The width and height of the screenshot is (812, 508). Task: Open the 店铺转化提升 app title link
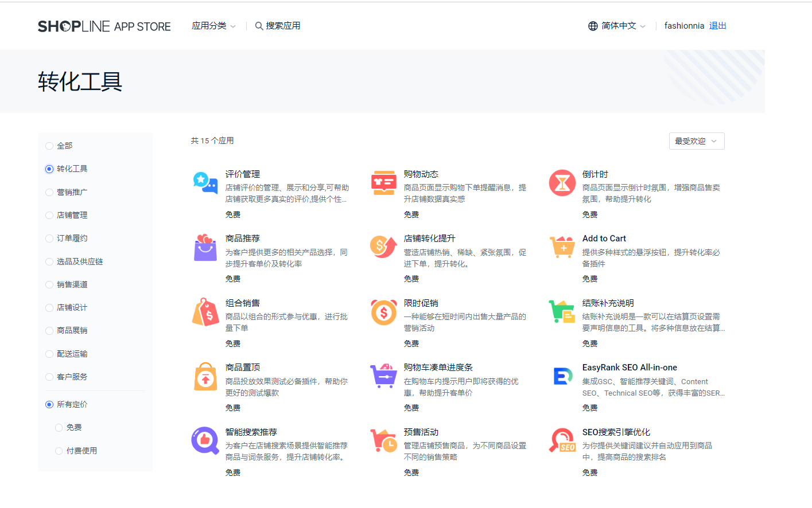pos(429,239)
